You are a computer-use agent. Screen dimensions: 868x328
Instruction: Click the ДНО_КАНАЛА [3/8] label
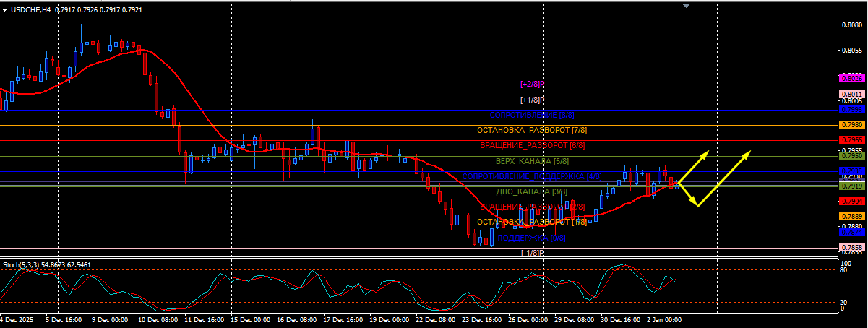(532, 191)
